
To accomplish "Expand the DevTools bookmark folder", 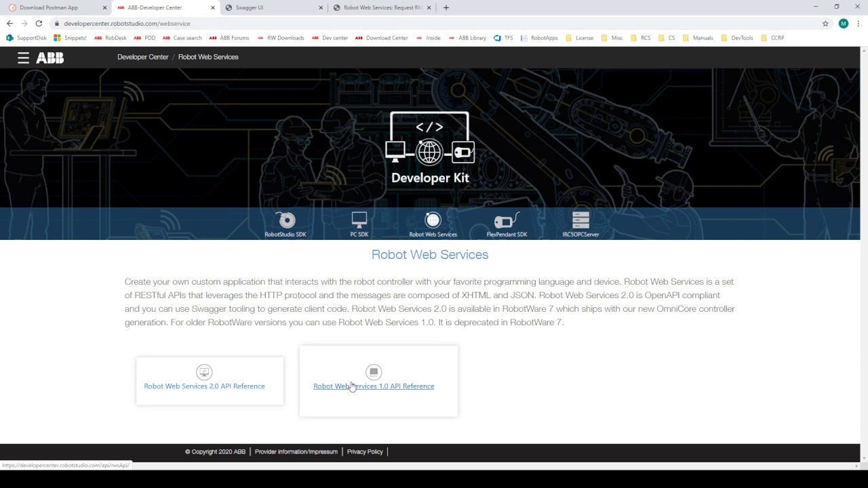I will pos(737,38).
